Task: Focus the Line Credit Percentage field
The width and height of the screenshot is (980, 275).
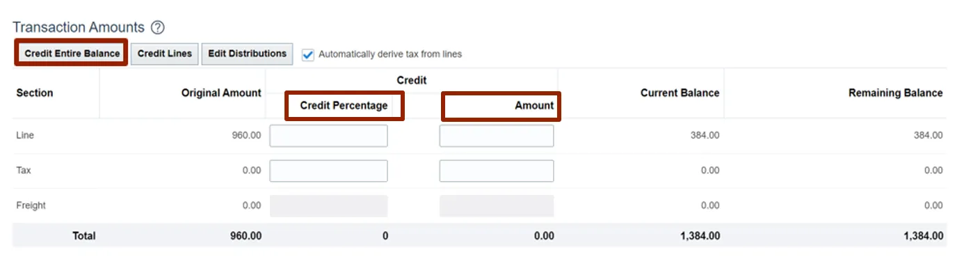Action: pyautogui.click(x=328, y=136)
